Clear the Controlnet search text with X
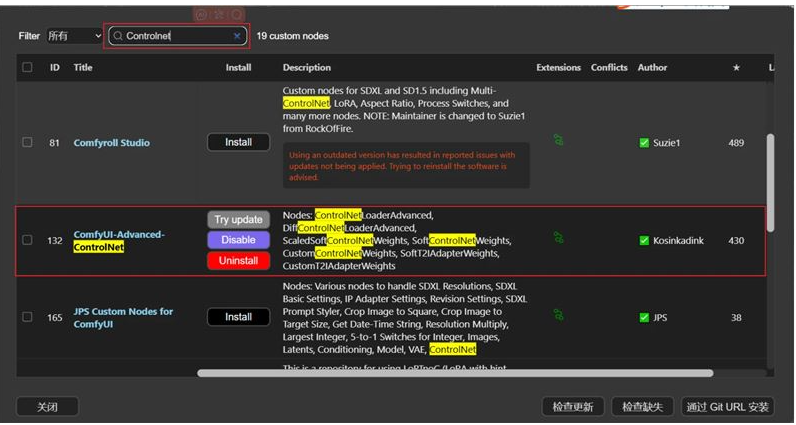Viewport: 796px width, 425px height. 237,36
